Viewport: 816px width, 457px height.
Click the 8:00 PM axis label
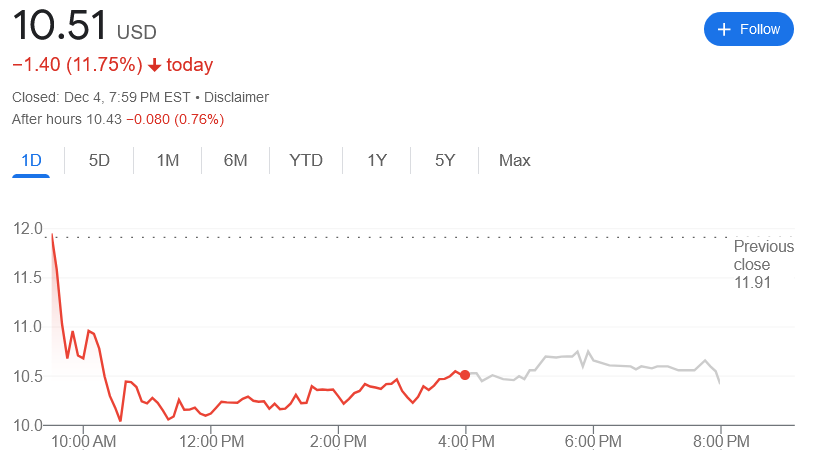coord(721,441)
